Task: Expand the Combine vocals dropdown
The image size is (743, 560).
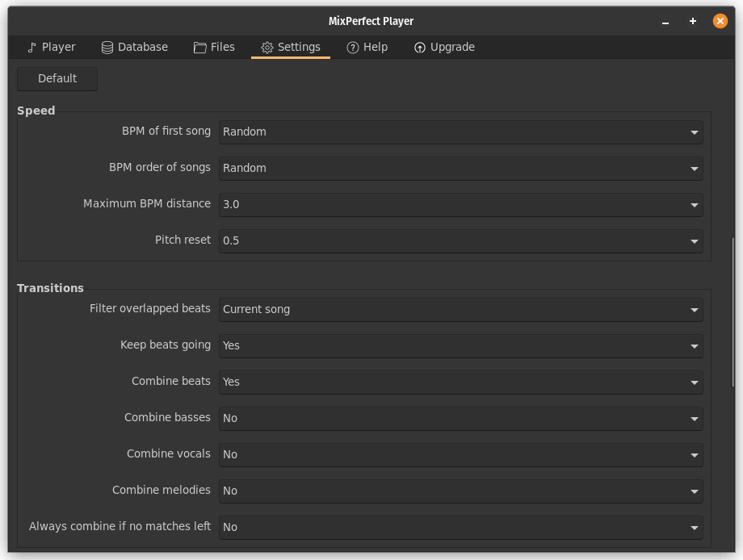Action: (x=460, y=455)
